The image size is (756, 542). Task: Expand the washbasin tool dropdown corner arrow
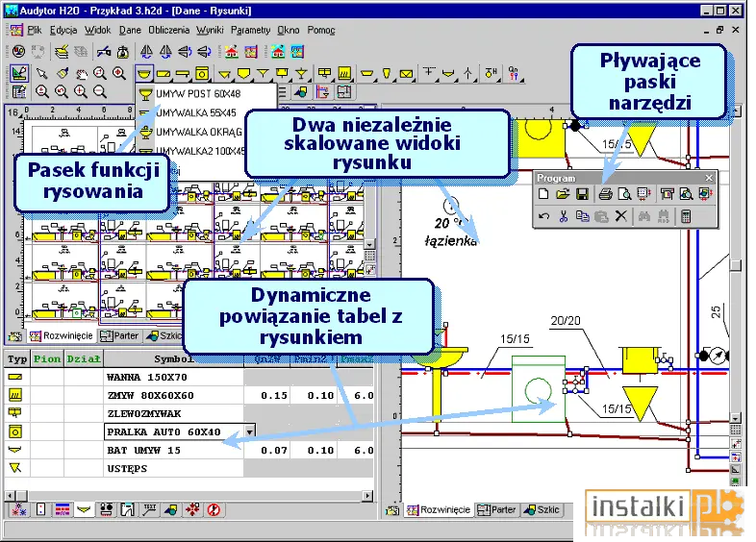pos(151,80)
